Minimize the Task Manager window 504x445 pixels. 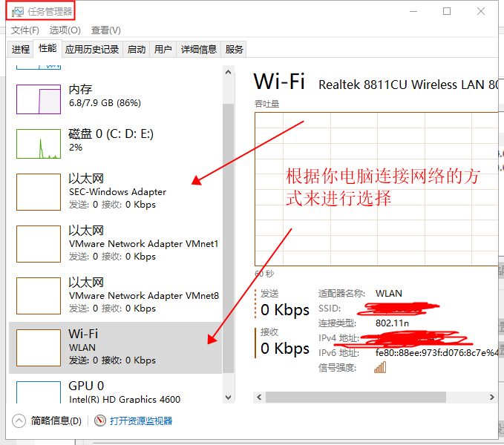coord(413,12)
